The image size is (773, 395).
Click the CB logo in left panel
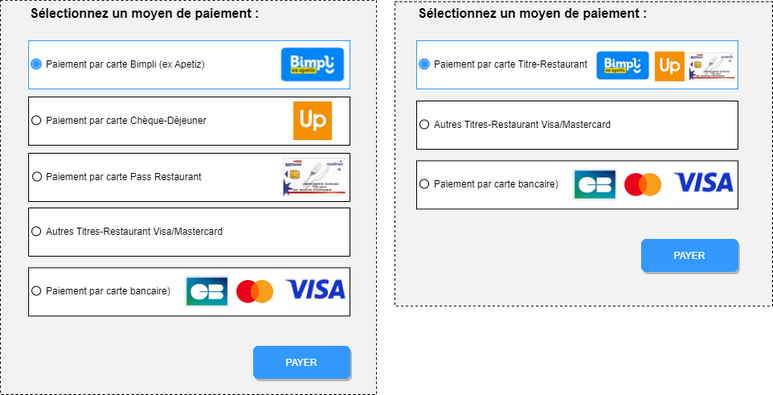click(x=207, y=291)
